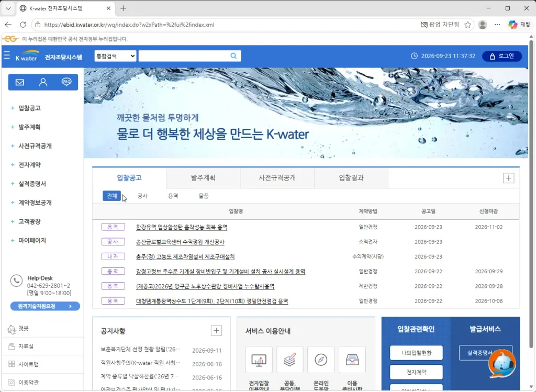Switch to the 발주계획 tab

click(203, 178)
